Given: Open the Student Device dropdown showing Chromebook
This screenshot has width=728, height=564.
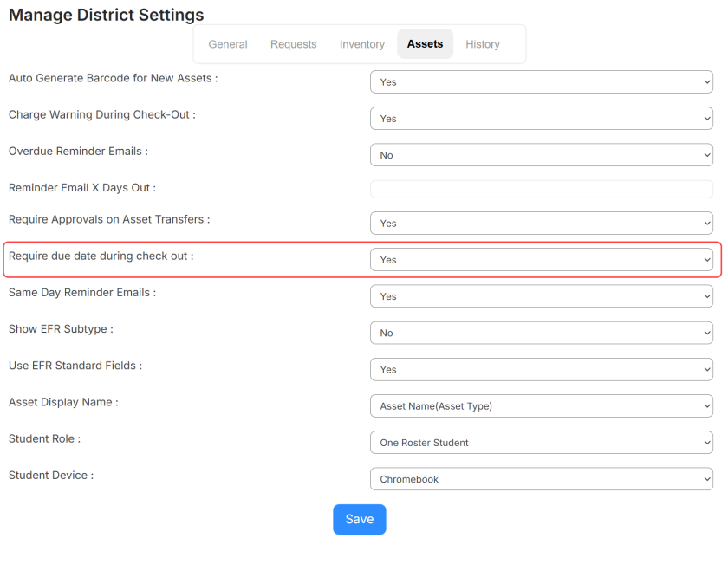Looking at the screenshot, I should [541, 478].
